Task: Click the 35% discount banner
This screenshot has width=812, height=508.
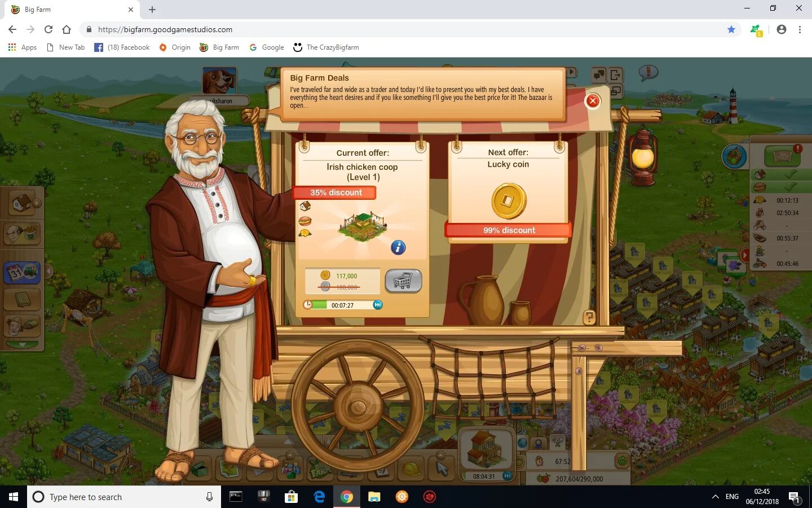Action: [x=336, y=192]
